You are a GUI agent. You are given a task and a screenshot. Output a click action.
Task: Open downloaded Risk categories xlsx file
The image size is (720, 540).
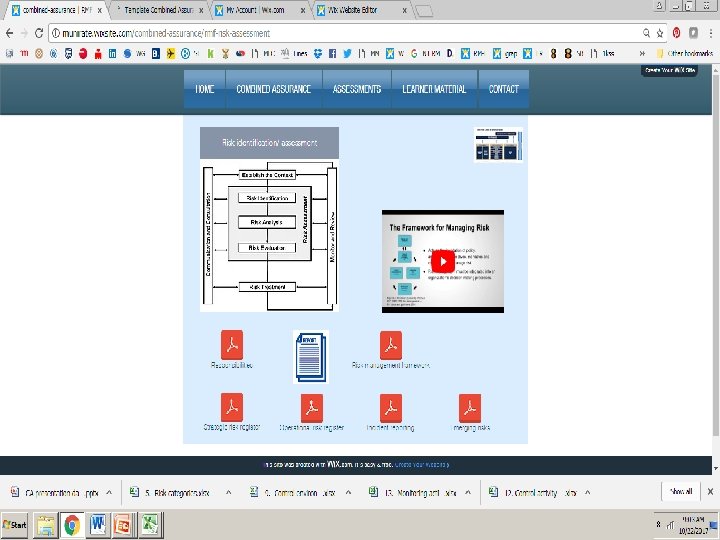point(170,493)
